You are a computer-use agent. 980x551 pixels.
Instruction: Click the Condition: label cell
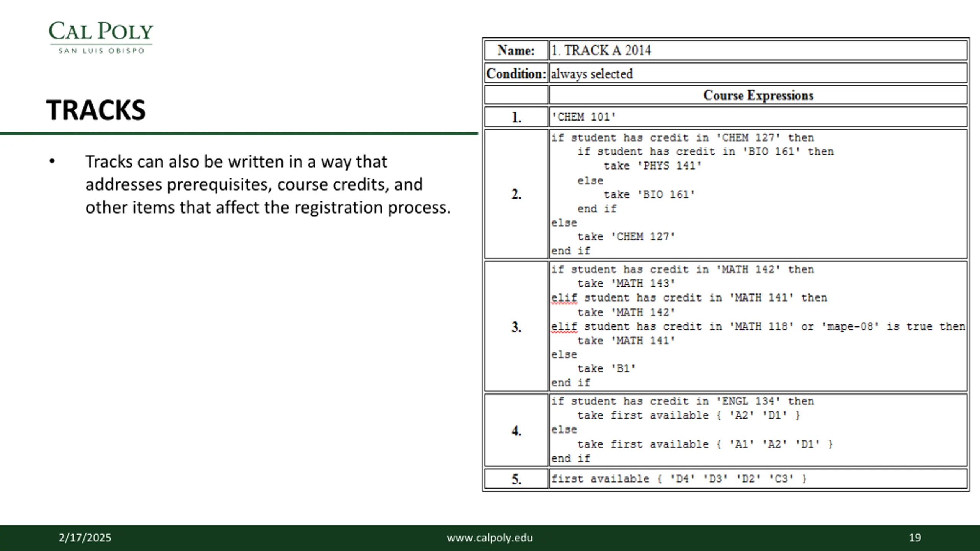tap(516, 73)
